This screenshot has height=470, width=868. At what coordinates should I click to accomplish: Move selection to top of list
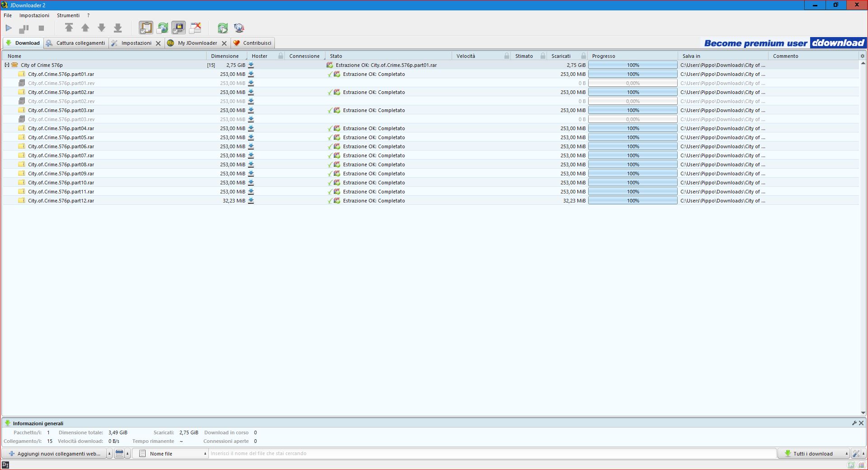coord(69,28)
